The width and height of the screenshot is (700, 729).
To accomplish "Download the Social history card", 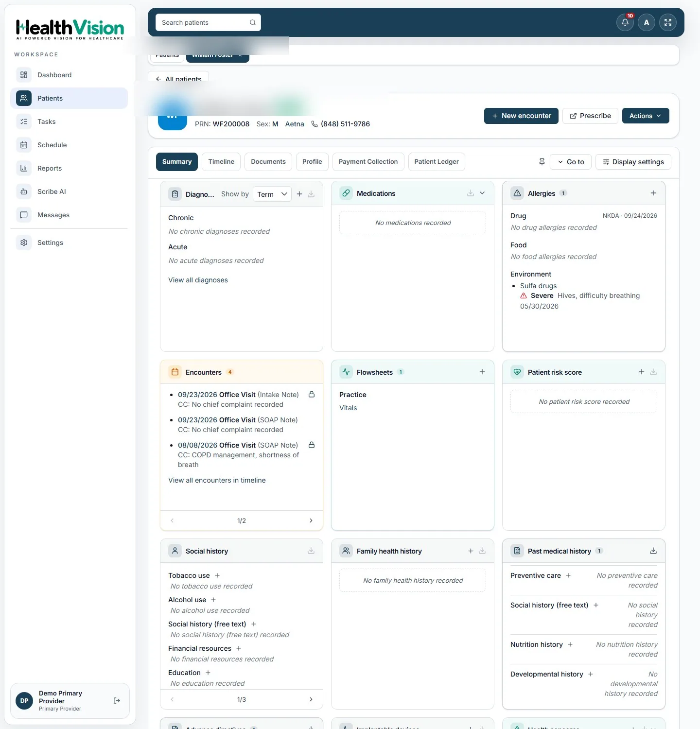I will [311, 551].
